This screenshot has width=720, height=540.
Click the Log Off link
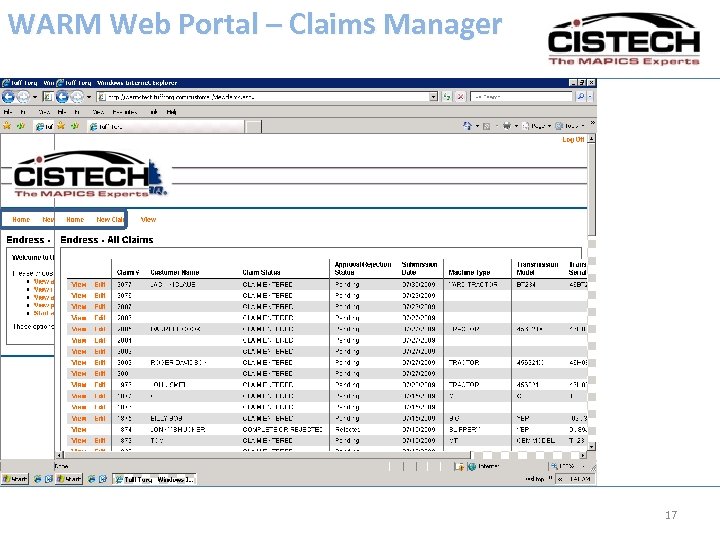[573, 140]
